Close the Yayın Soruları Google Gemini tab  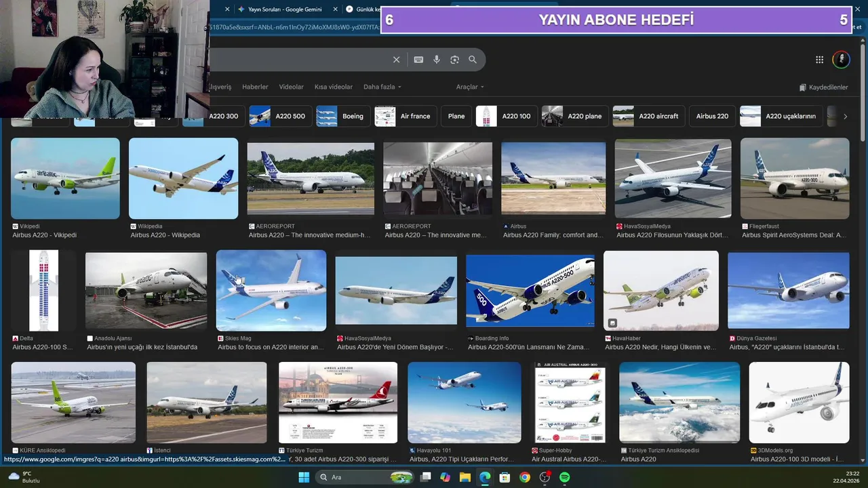click(336, 9)
